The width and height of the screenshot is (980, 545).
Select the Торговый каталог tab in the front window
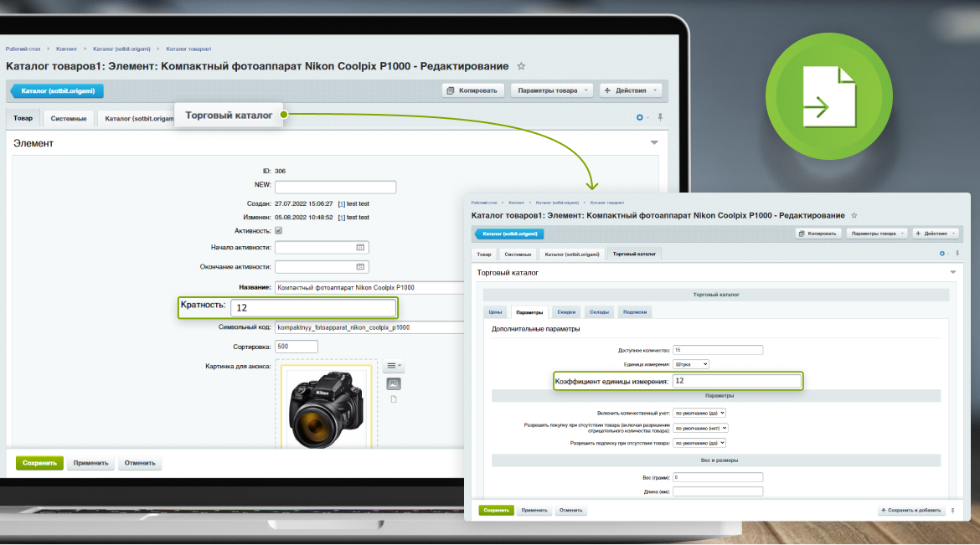tap(634, 255)
